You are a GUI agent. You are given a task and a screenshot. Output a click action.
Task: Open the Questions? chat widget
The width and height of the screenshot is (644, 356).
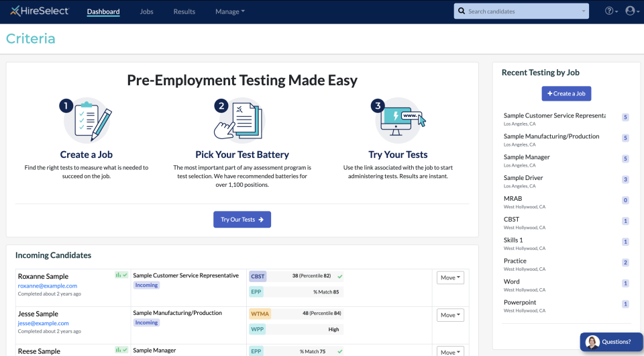(611, 342)
